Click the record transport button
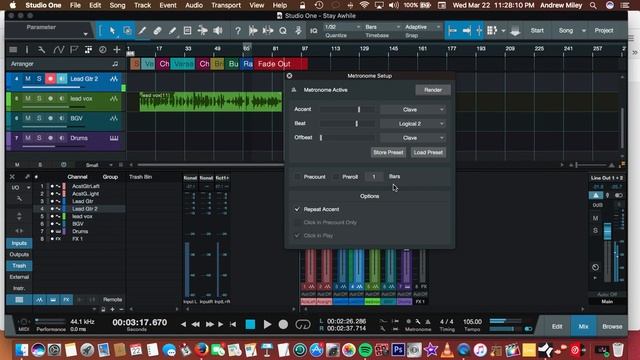The image size is (640, 360). tap(283, 324)
